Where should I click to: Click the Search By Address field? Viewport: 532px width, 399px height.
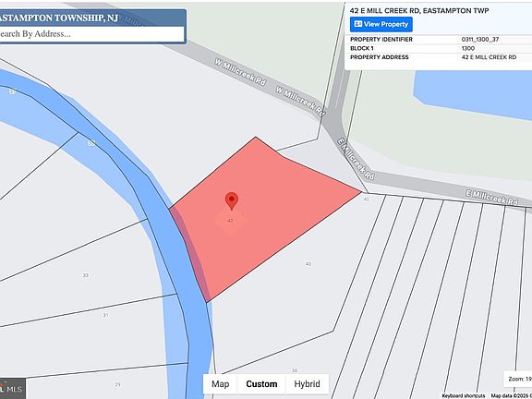coord(91,34)
